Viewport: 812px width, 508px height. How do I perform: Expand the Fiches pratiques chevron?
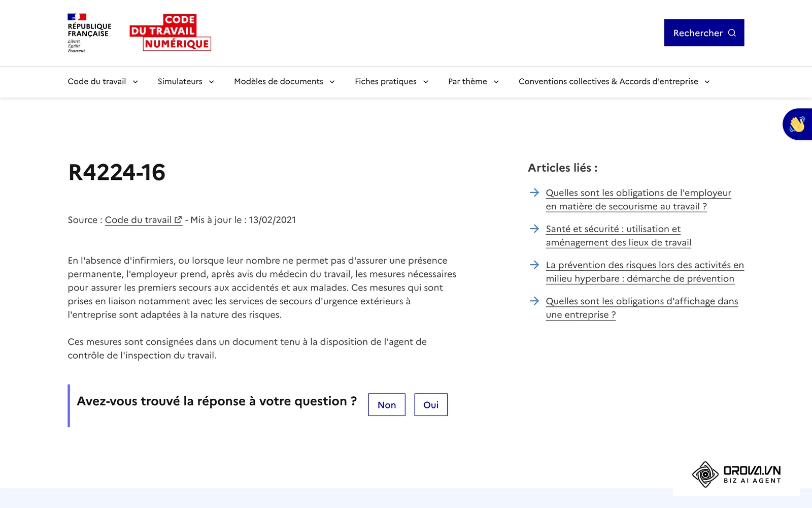click(x=426, y=82)
